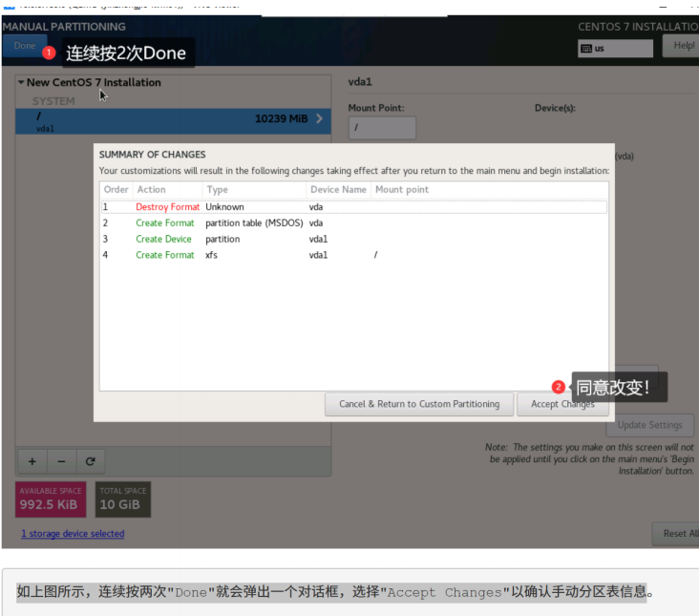Screen dimensions: 699x616
Task: Sort by the Action column header
Action: (168, 189)
